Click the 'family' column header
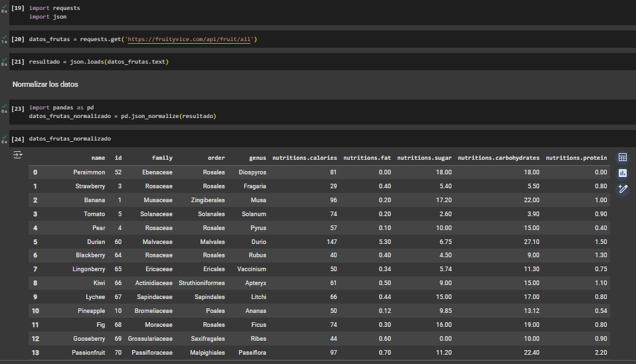This screenshot has height=364, width=636. pyautogui.click(x=162, y=158)
